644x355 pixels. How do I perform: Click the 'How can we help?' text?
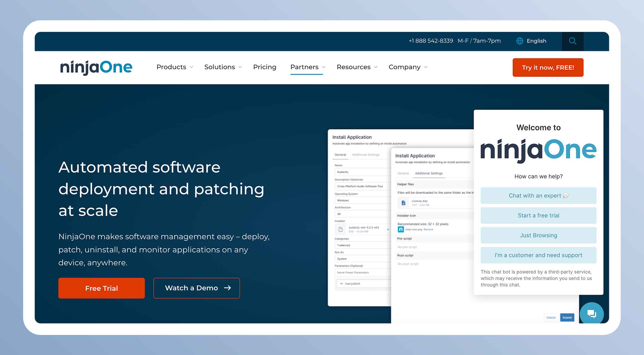[x=538, y=176]
